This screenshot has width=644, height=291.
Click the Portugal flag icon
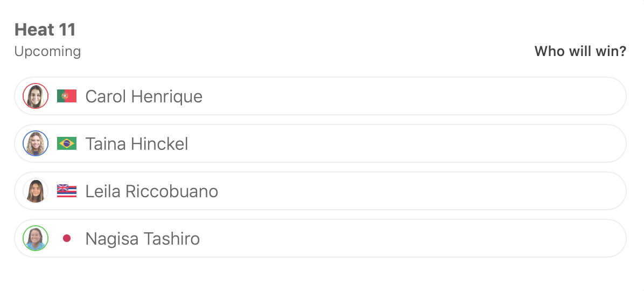pos(67,96)
